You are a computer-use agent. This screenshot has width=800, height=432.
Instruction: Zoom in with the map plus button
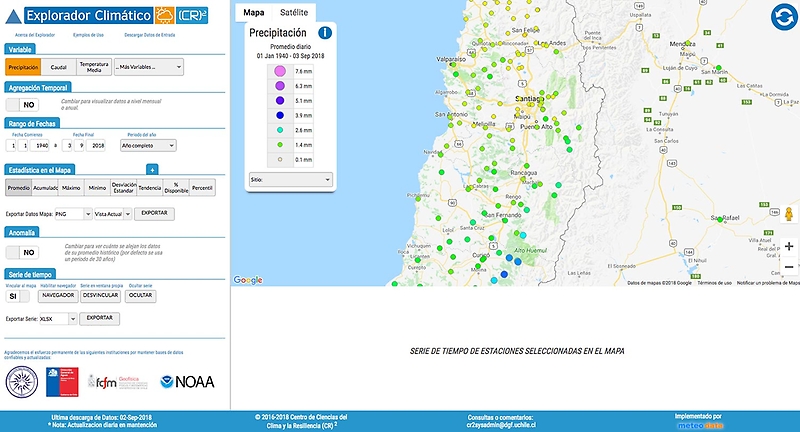pos(789,245)
